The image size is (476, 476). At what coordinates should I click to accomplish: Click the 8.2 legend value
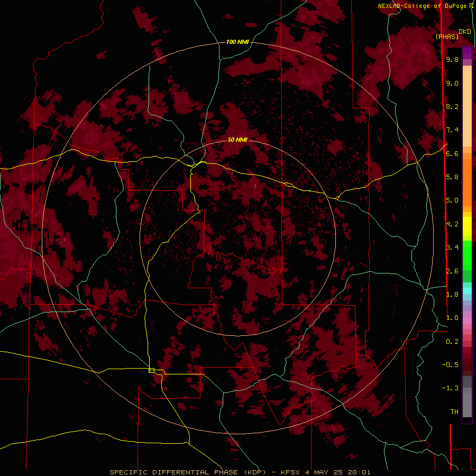click(x=452, y=106)
